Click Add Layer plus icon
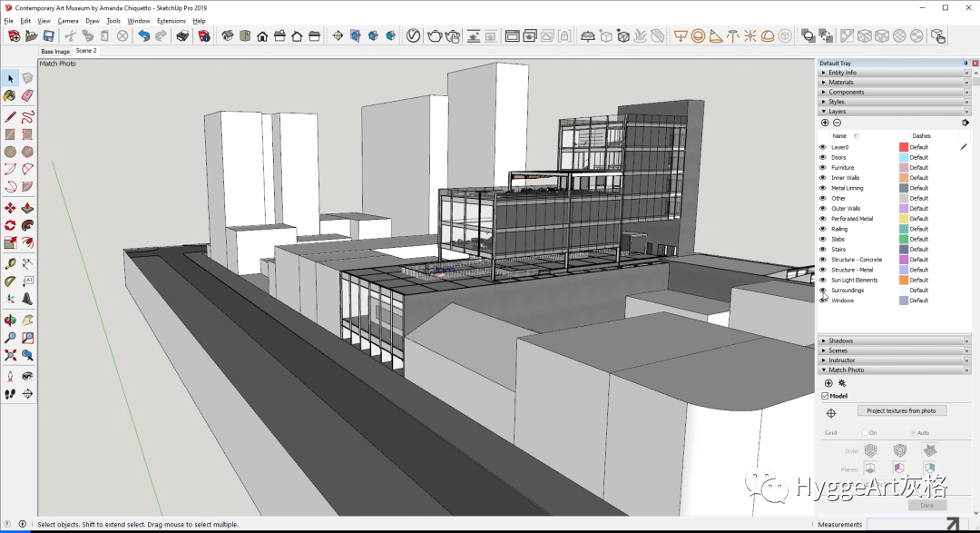 [825, 123]
